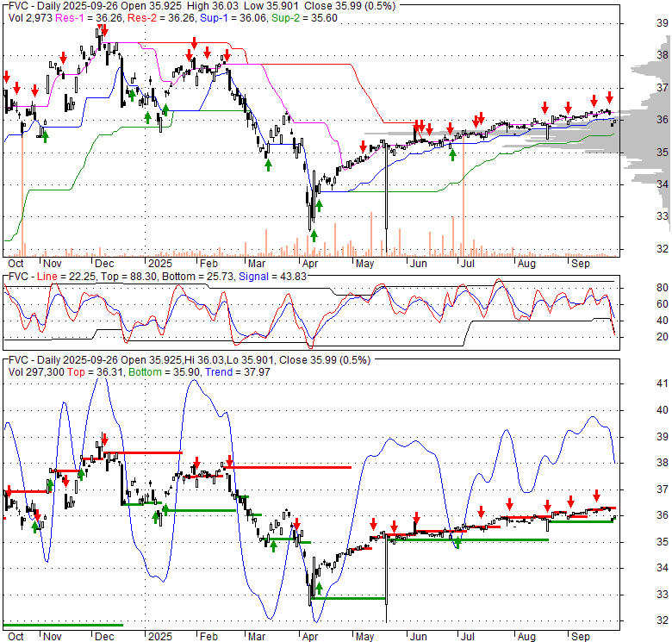Select the Bottom = 35.90 label in bottom chart
672x642 pixels.
(165, 372)
